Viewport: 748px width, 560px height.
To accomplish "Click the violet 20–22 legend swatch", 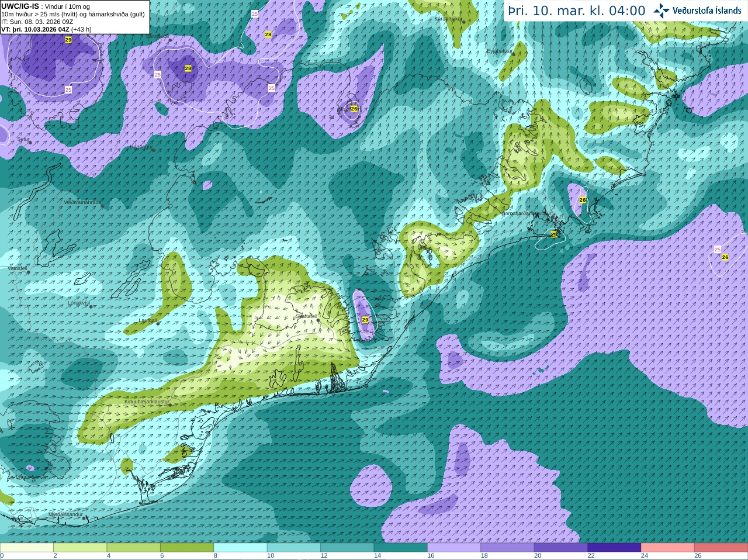I will click(x=561, y=548).
